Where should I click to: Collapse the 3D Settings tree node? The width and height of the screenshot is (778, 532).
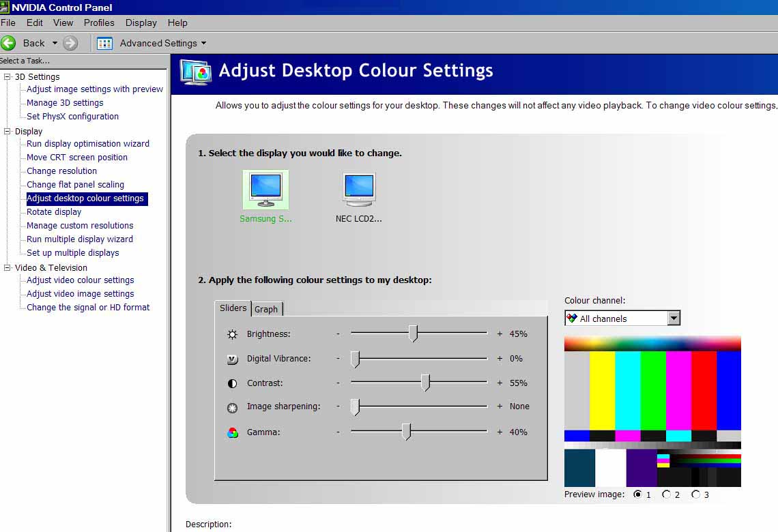8,76
